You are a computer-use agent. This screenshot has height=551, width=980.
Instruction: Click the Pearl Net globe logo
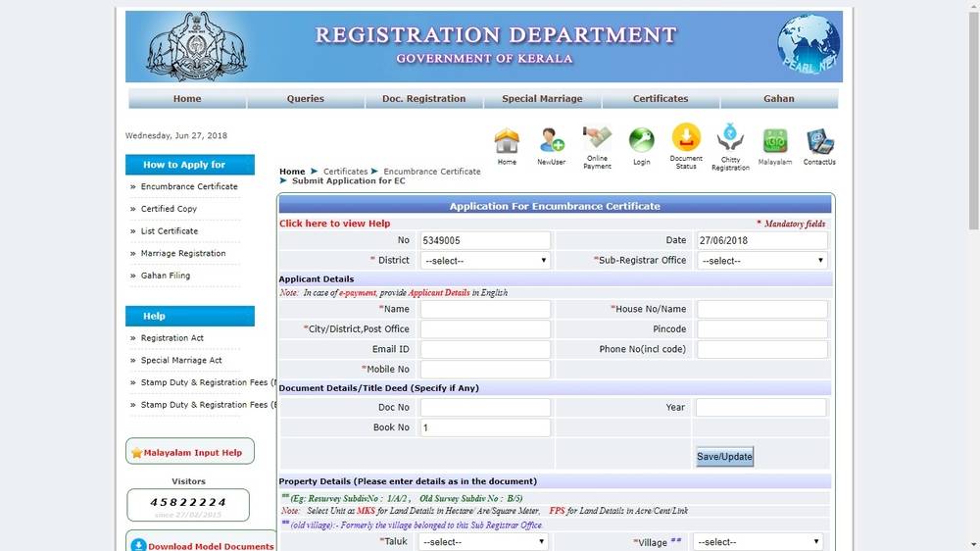808,44
